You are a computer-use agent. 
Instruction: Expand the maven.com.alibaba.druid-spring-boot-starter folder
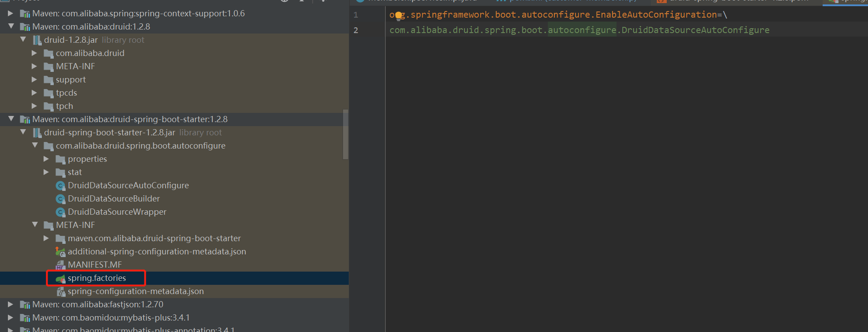(x=46, y=239)
